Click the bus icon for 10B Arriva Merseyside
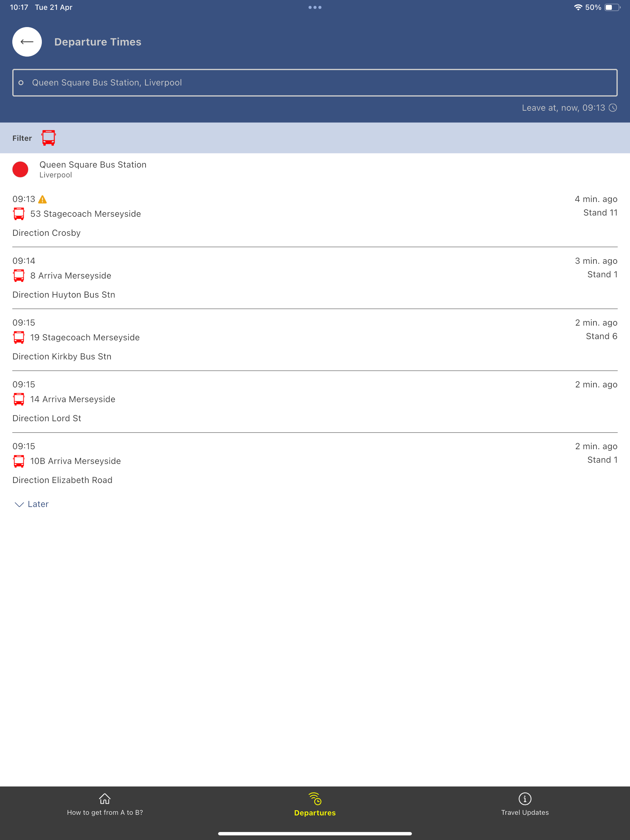Image resolution: width=630 pixels, height=840 pixels. tap(19, 461)
